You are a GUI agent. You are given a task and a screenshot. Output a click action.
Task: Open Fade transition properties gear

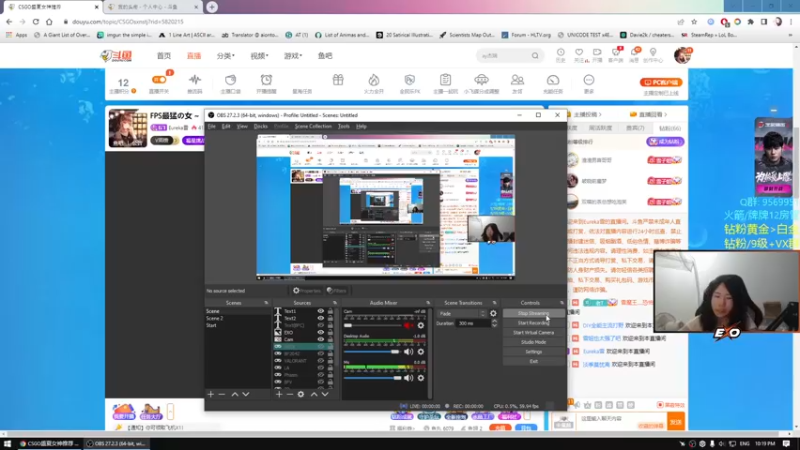coord(493,314)
